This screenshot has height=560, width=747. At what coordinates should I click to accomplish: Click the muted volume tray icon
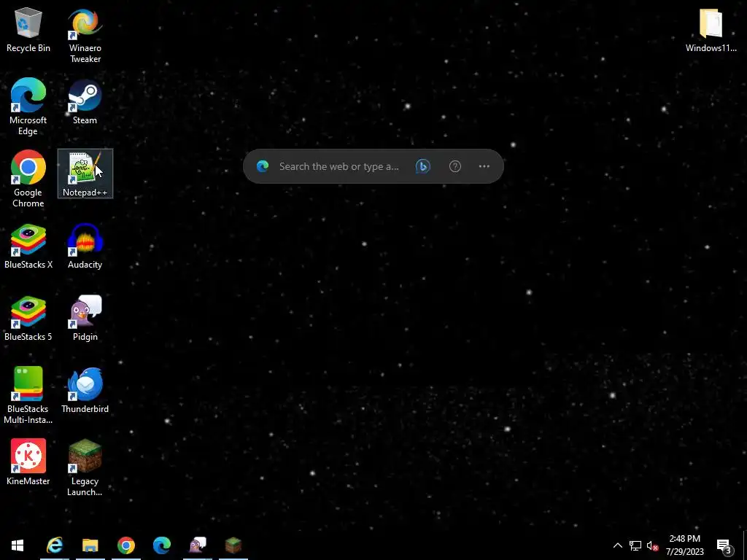point(652,545)
